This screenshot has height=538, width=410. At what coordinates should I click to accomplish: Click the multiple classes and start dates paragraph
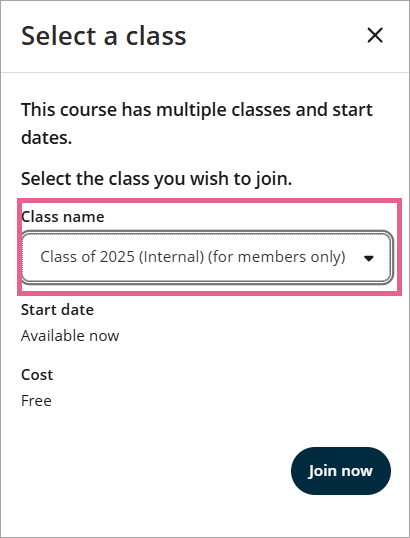(x=197, y=124)
